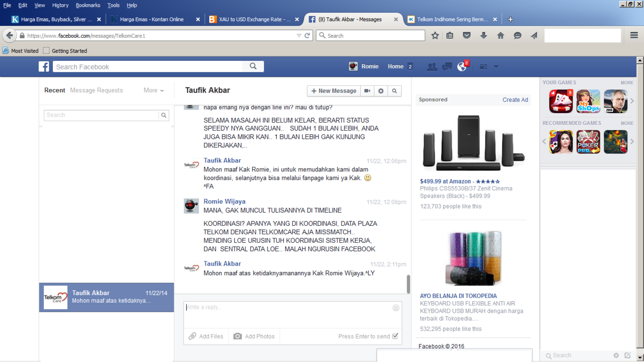Open the Tools menu
The image size is (644, 362).
pyautogui.click(x=114, y=5)
